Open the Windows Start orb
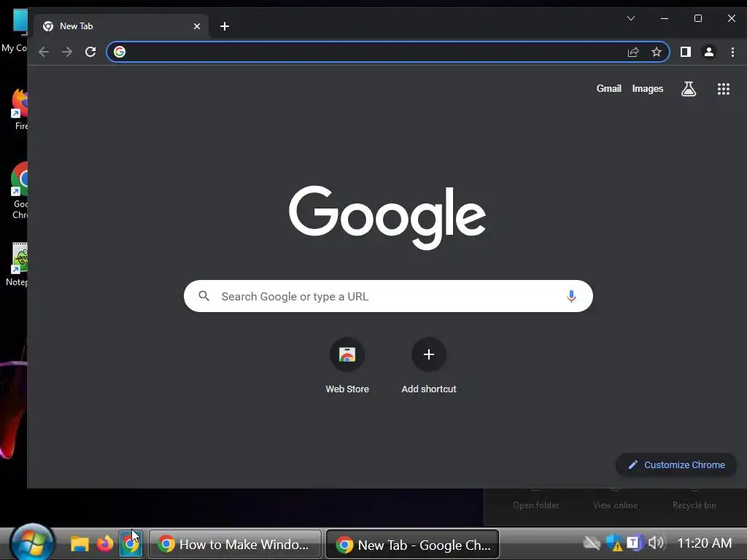Image resolution: width=747 pixels, height=560 pixels. pyautogui.click(x=32, y=543)
